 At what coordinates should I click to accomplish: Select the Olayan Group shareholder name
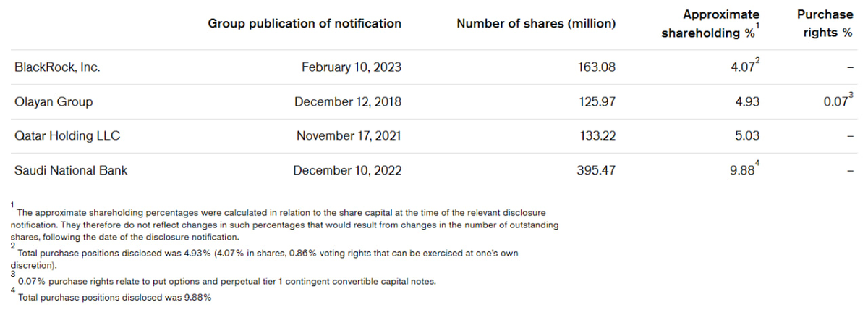click(54, 102)
